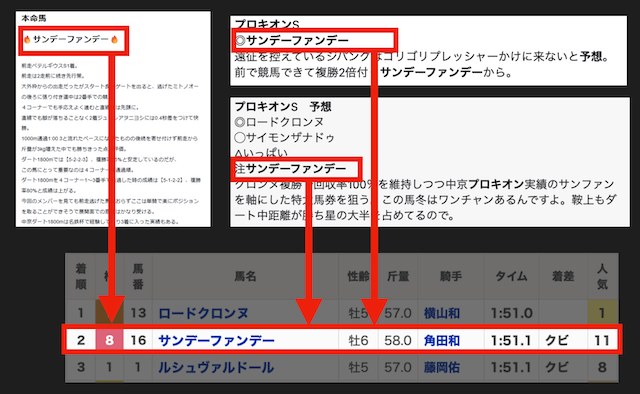Click 牡6 in サンデーファンデー row
The height and width of the screenshot is (394, 640).
pyautogui.click(x=358, y=340)
